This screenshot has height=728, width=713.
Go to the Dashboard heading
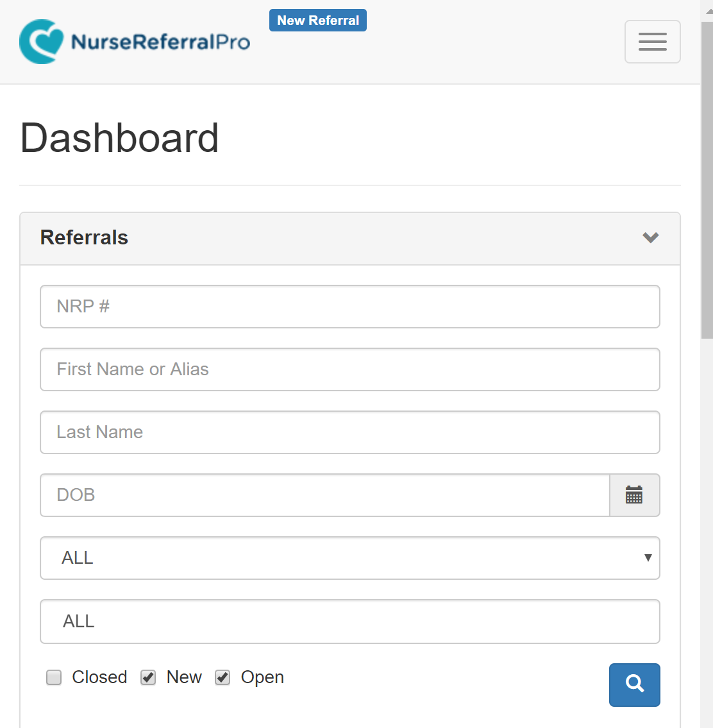[x=119, y=138]
